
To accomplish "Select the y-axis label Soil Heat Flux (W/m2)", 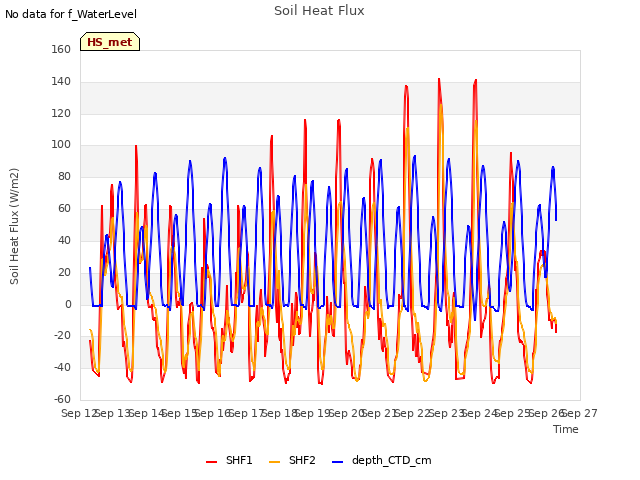I will point(14,226).
